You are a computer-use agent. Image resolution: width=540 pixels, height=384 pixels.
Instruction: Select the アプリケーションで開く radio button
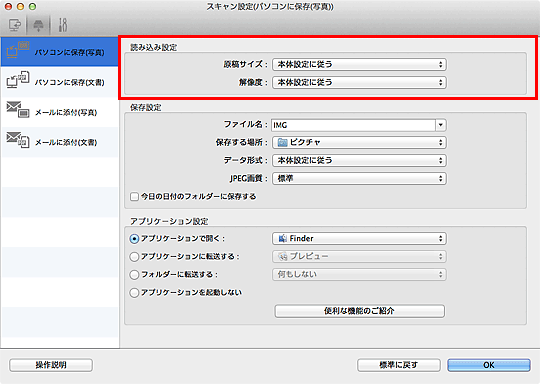coord(134,239)
